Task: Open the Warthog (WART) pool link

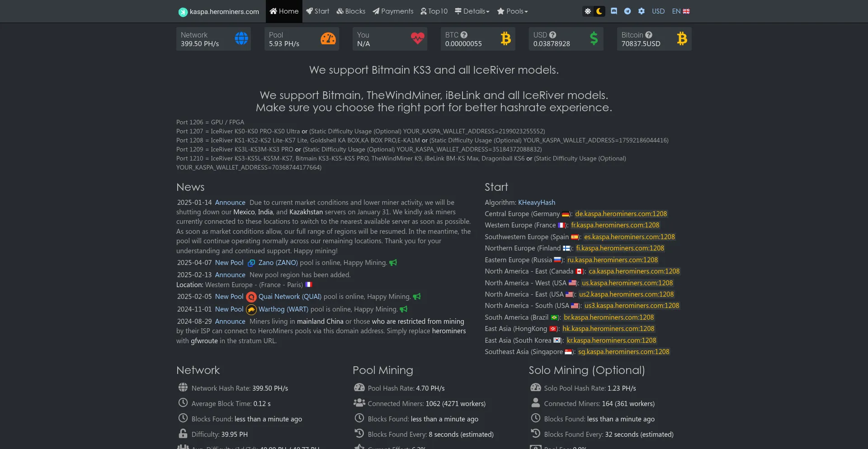Action: click(x=283, y=309)
